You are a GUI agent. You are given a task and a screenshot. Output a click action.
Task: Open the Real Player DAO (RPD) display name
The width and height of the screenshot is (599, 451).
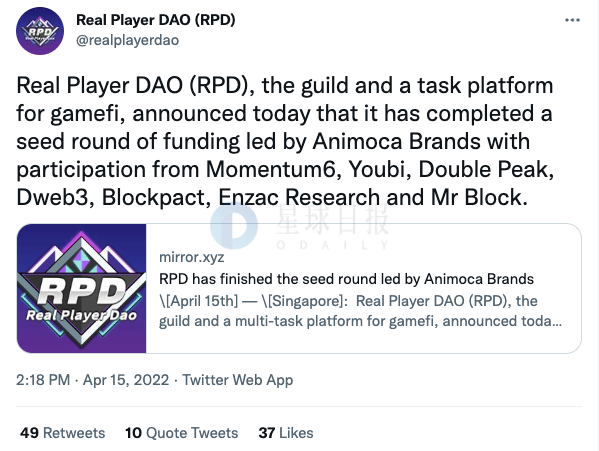[x=156, y=20]
